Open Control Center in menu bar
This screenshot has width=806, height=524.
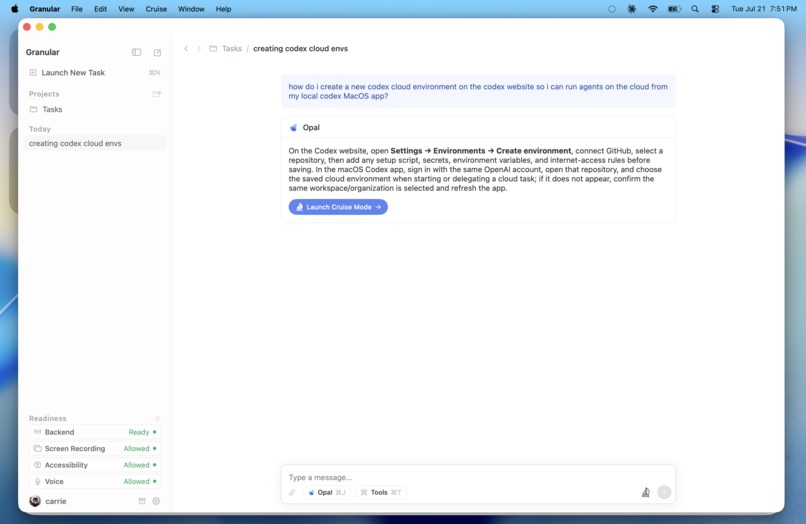pyautogui.click(x=715, y=9)
